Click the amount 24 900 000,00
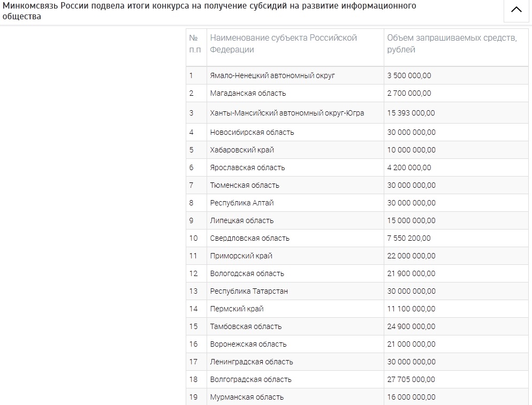Viewport: 532px width, 405px height. [x=411, y=326]
